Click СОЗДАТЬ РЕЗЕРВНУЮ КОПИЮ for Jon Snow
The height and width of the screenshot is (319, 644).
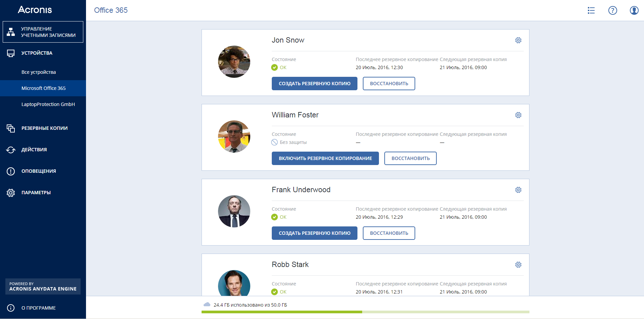point(314,84)
